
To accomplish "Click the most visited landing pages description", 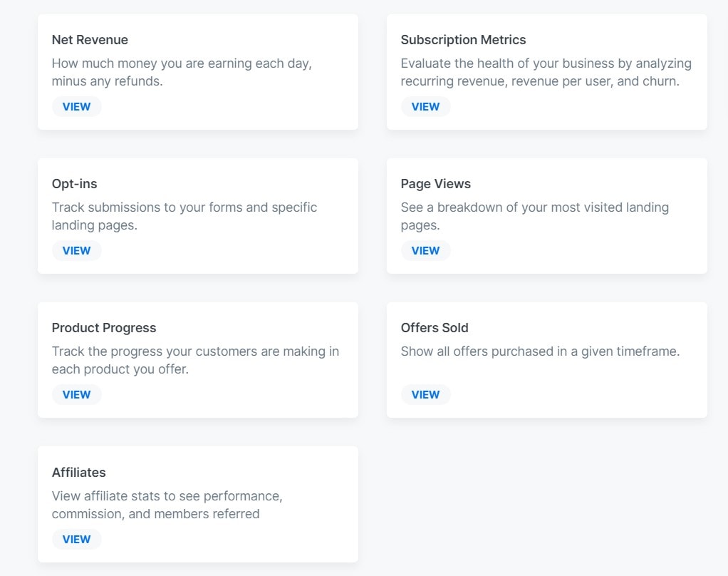I will (534, 216).
